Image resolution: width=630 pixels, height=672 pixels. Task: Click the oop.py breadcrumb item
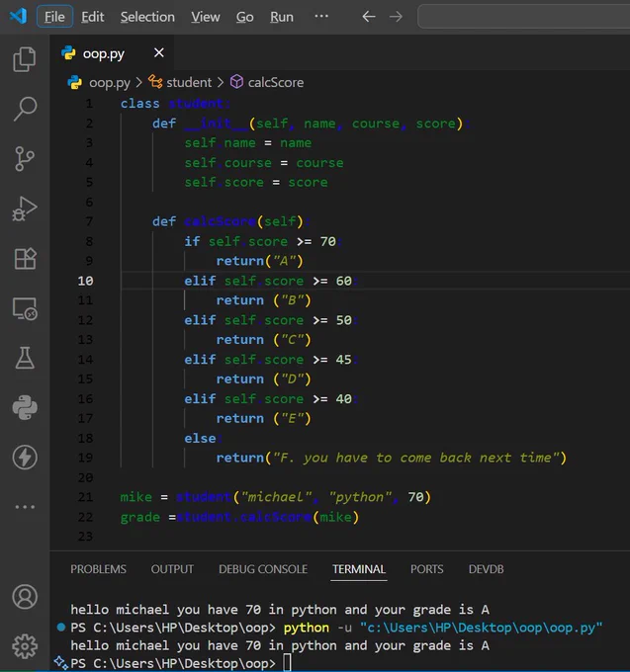tap(110, 82)
